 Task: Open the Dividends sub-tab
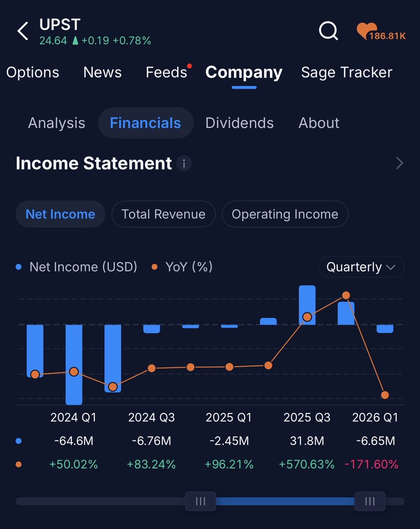click(x=239, y=123)
